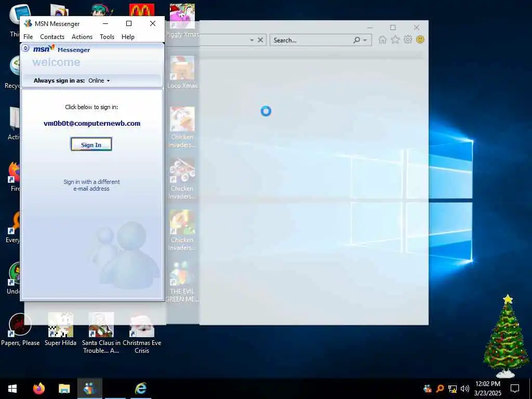
Task: Click the orange magnifier tray icon
Action: click(440, 389)
